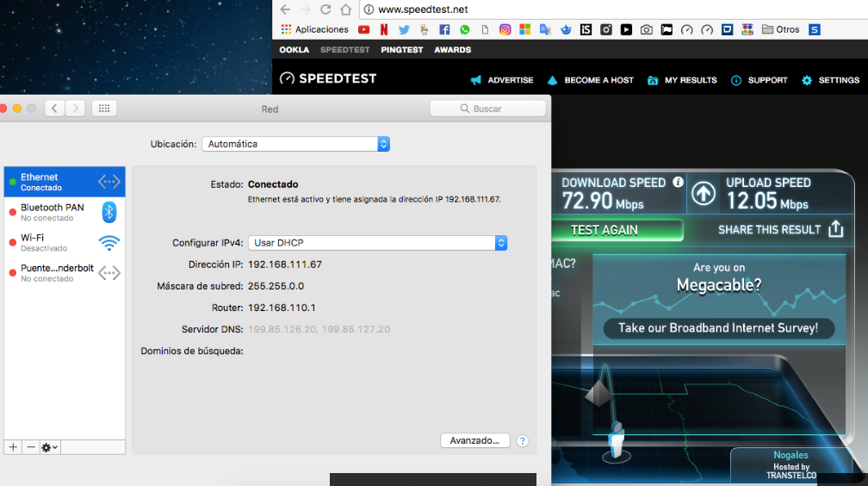Open Speedtest SETTINGS
This screenshot has height=486, width=868.
830,80
